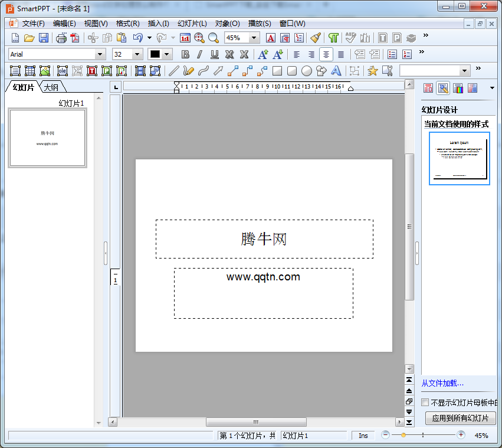Click the magnifier zoom tool icon
Screen dimensions: 502x448
point(214,38)
